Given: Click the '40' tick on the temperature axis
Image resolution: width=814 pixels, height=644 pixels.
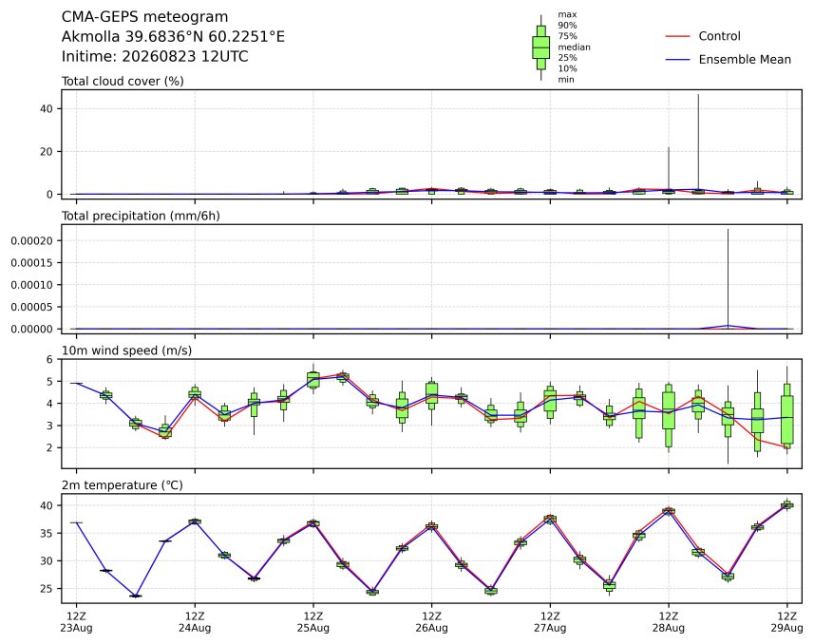Looking at the screenshot, I should click(47, 505).
